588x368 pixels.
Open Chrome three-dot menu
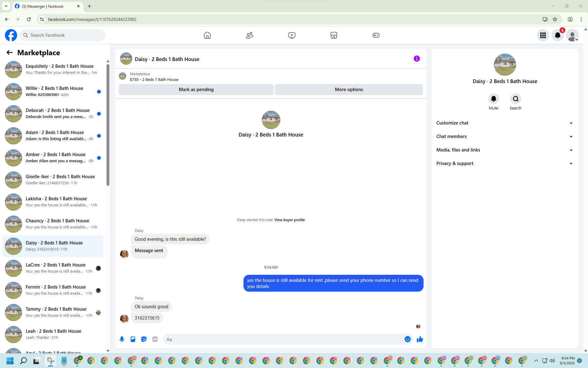click(581, 19)
